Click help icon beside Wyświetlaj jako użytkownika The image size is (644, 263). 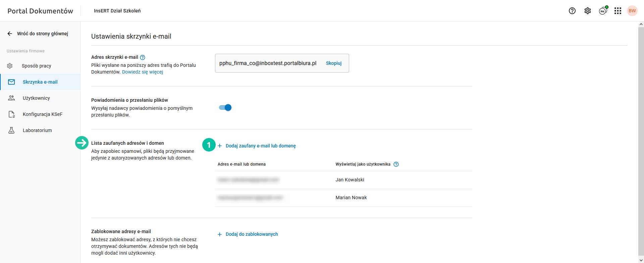point(396,164)
